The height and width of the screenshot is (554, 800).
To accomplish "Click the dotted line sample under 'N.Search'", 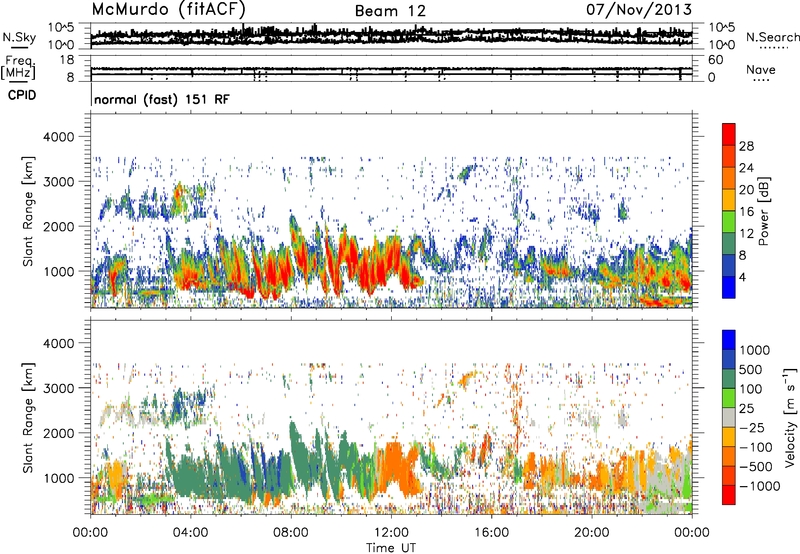I will pos(774,48).
